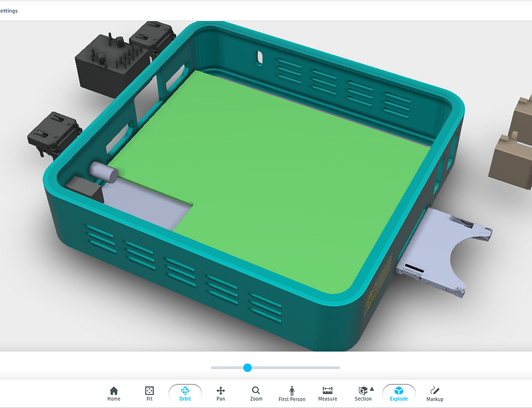
Task: Select the Pan tool
Action: [x=221, y=394]
